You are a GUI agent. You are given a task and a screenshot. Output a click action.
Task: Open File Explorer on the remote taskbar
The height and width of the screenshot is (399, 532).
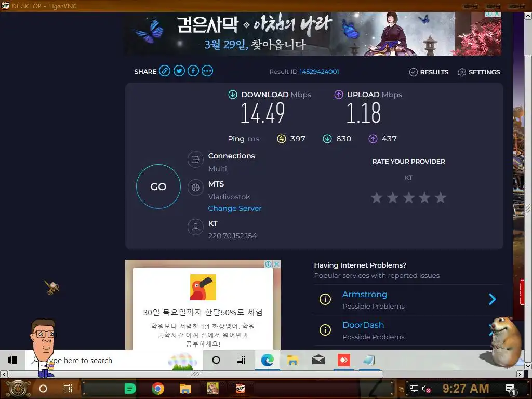(x=292, y=360)
